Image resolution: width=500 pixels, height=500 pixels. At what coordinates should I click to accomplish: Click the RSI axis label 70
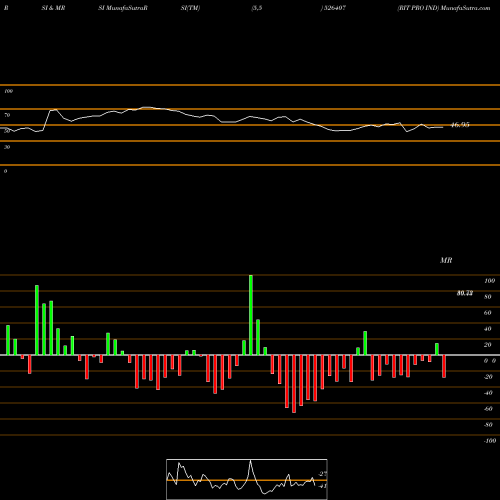(7, 115)
